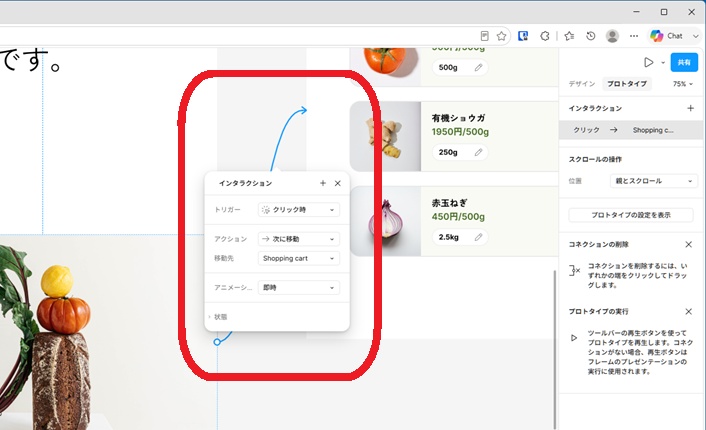Click the blue connection arrow head
Screen dimensions: 706x430
point(303,110)
